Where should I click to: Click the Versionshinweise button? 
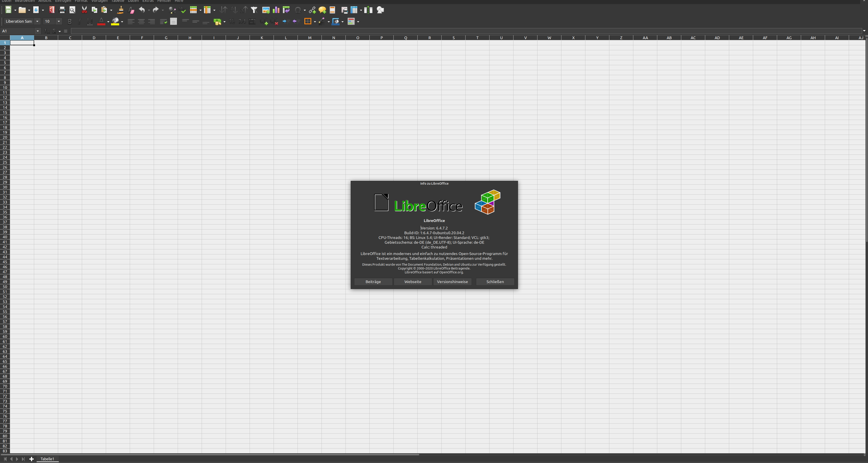tap(452, 282)
